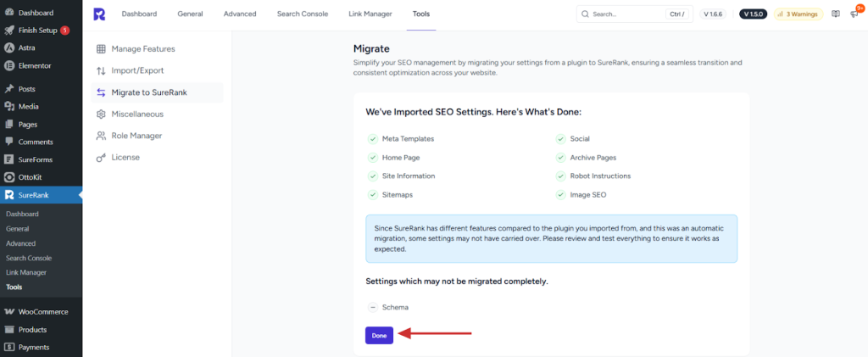Click the Archive Pages item text
Image resolution: width=868 pixels, height=357 pixels.
(593, 158)
